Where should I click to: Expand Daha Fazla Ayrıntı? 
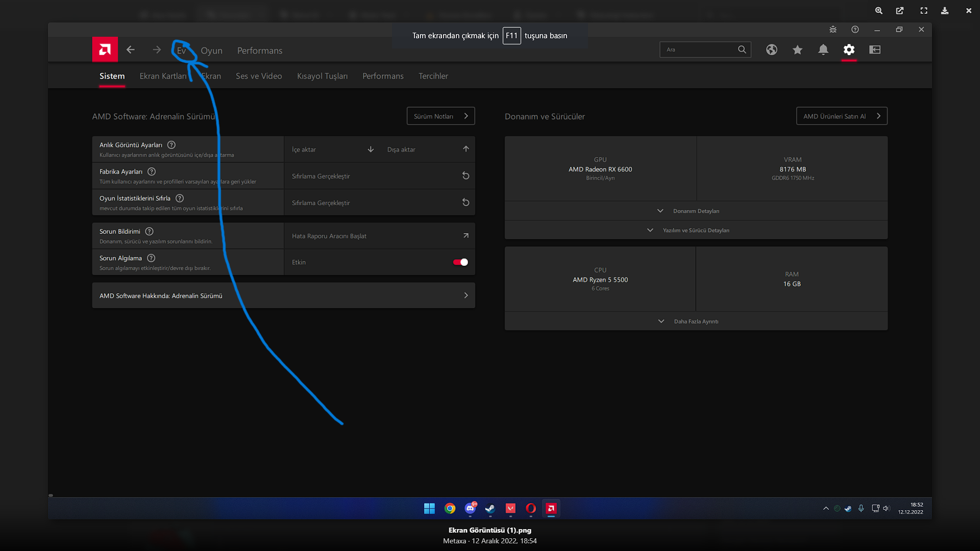(696, 321)
